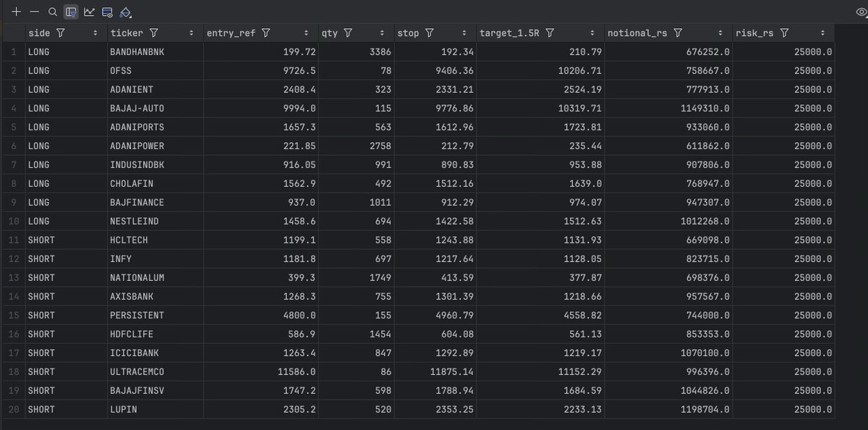This screenshot has height=430, width=868.
Task: Toggle the column filter toolbar icon
Action: 71,12
